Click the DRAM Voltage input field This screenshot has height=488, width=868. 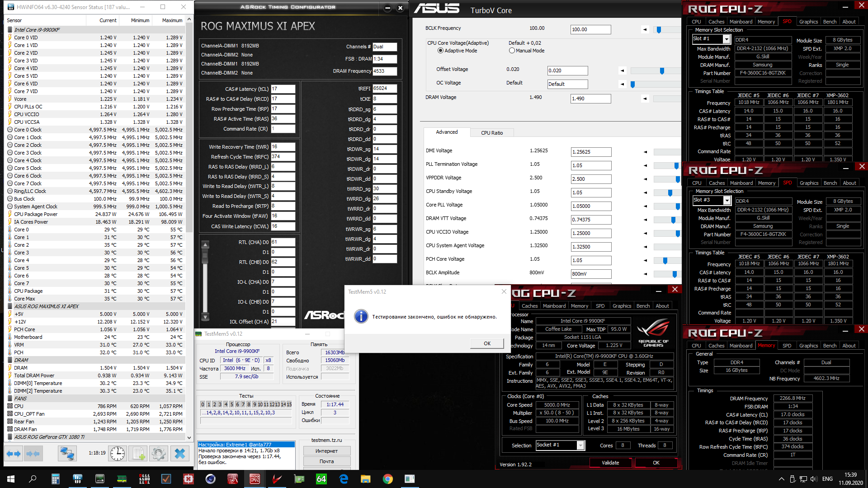590,99
